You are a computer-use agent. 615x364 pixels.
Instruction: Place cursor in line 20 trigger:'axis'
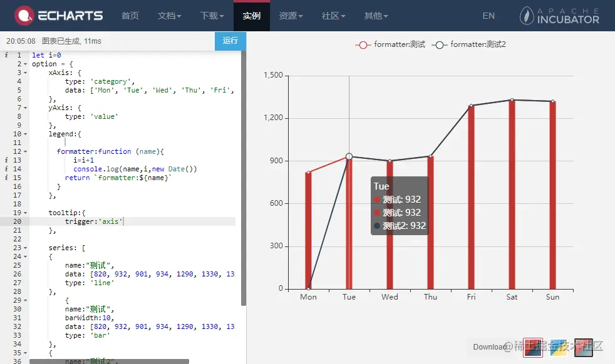pos(94,221)
